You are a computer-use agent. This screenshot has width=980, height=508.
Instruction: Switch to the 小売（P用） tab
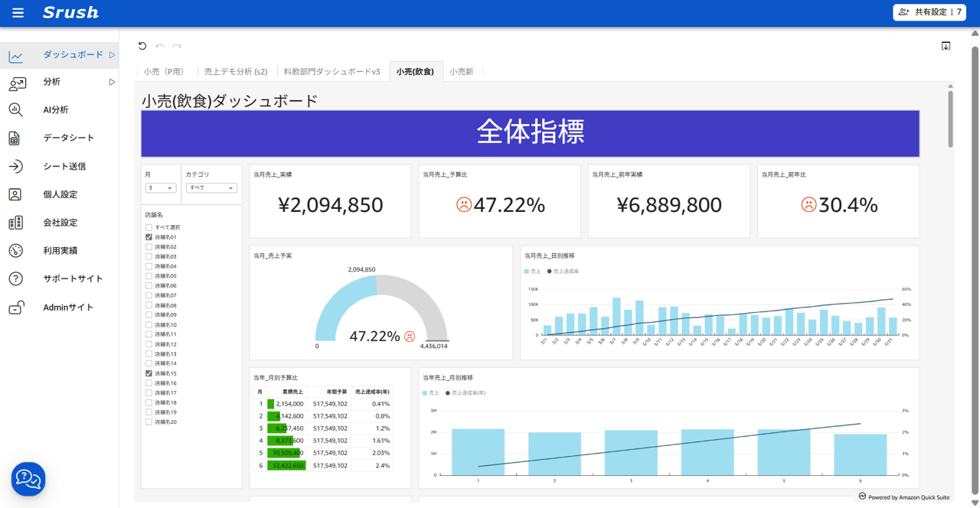(162, 70)
